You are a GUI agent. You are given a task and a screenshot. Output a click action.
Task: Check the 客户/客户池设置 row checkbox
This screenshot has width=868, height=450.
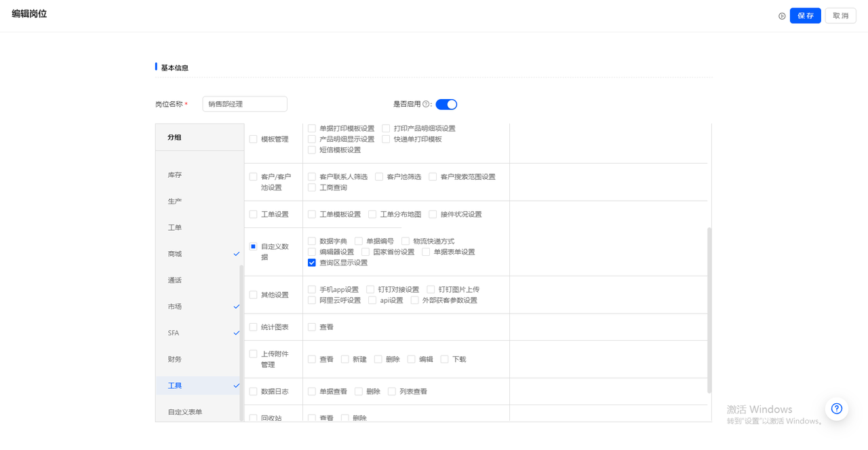(x=253, y=176)
